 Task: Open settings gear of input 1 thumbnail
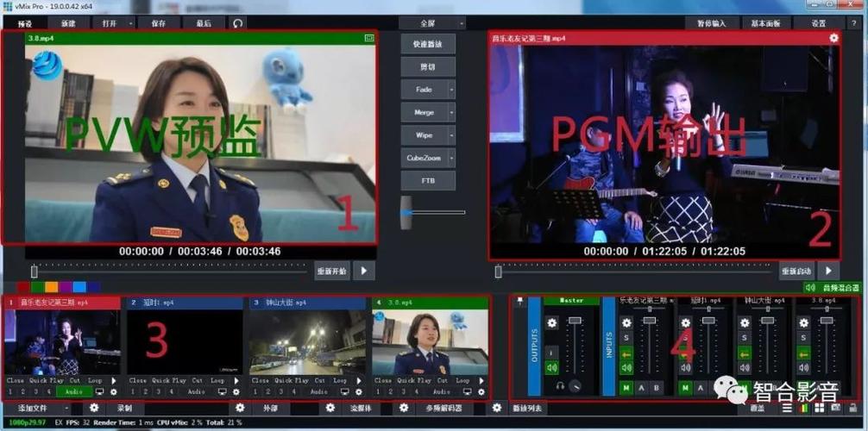(114, 391)
